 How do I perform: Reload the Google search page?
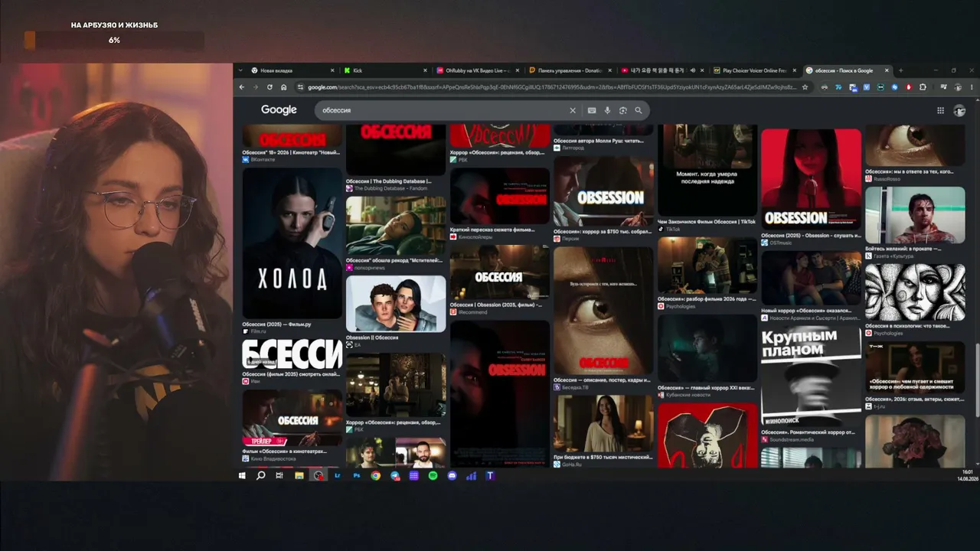point(269,87)
